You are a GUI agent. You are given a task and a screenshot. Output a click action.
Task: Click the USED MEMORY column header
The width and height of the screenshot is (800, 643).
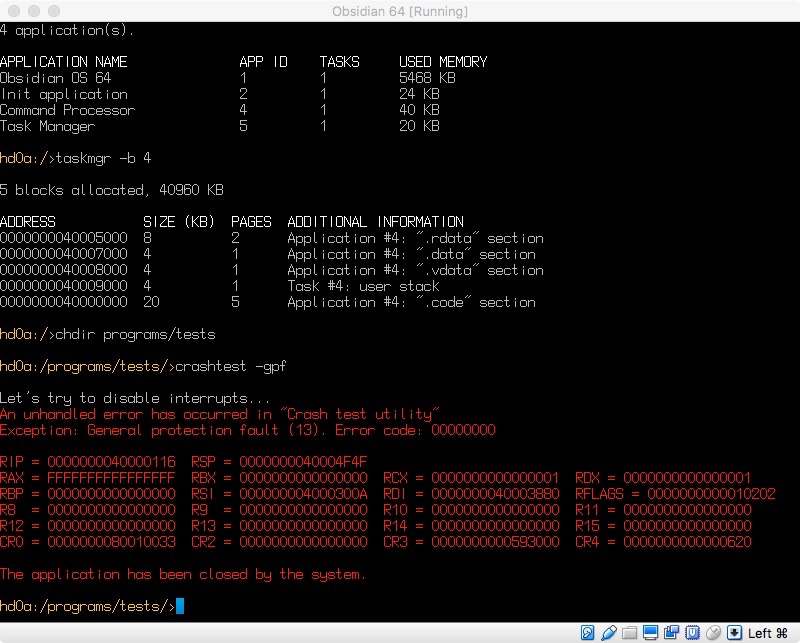click(443, 62)
